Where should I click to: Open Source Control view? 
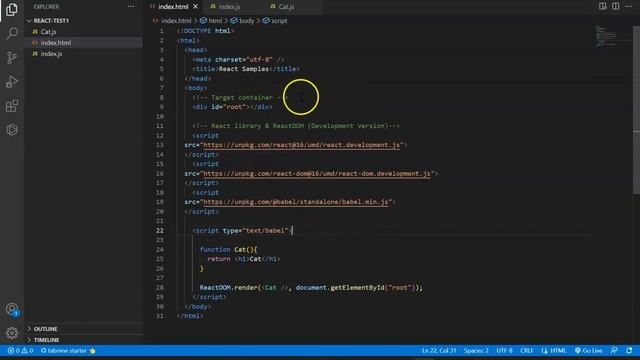(x=12, y=57)
